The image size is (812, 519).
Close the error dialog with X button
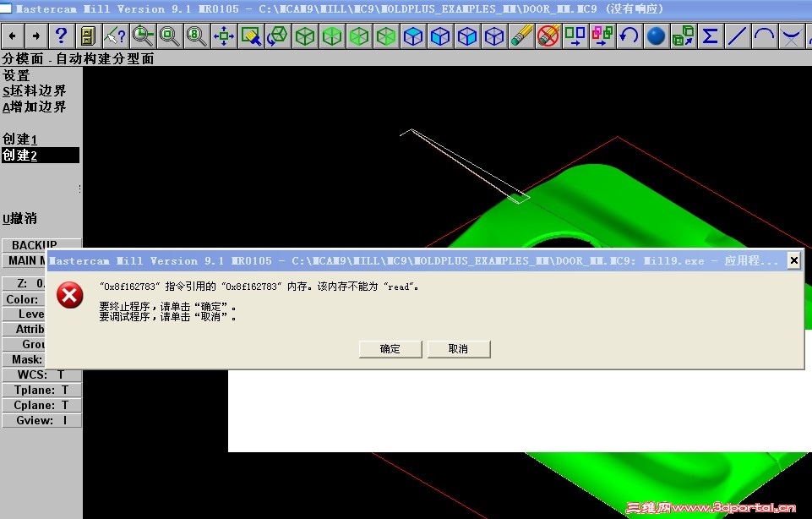point(794,260)
